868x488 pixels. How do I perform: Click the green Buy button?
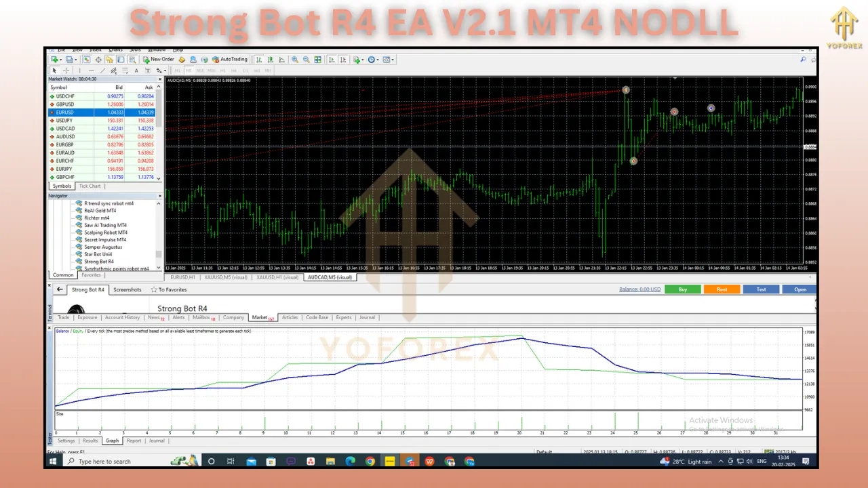[683, 289]
